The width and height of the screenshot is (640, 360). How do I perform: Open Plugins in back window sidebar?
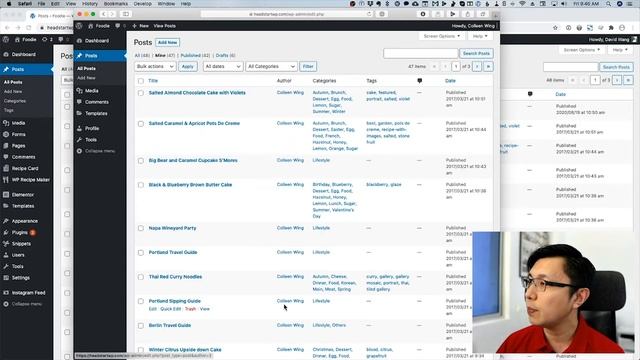click(x=20, y=232)
